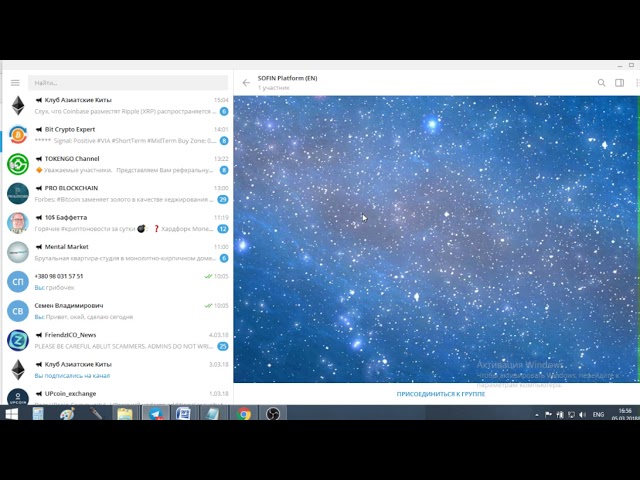Open File Explorer from the taskbar
This screenshot has width=640, height=480.
point(125,414)
